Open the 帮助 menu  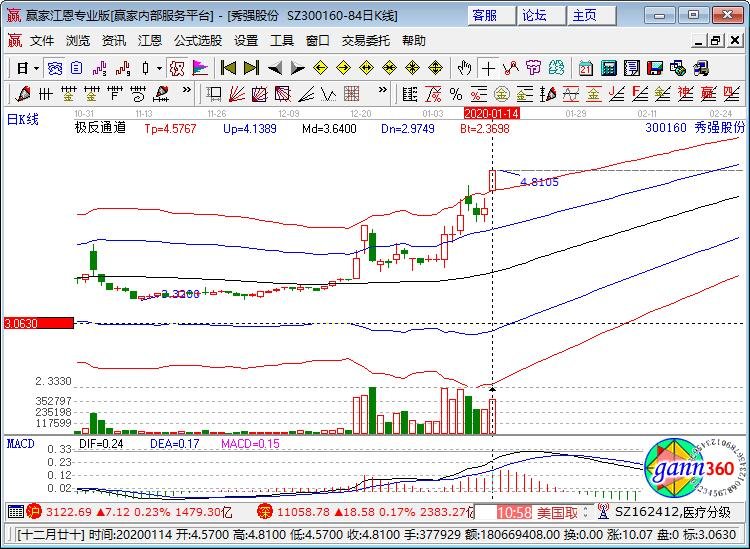pyautogui.click(x=414, y=41)
